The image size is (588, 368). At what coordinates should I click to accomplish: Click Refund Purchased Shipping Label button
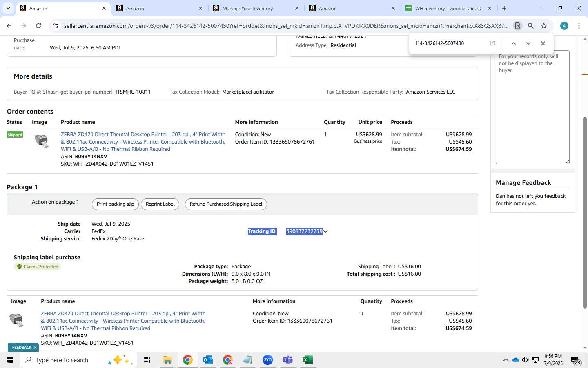(226, 204)
